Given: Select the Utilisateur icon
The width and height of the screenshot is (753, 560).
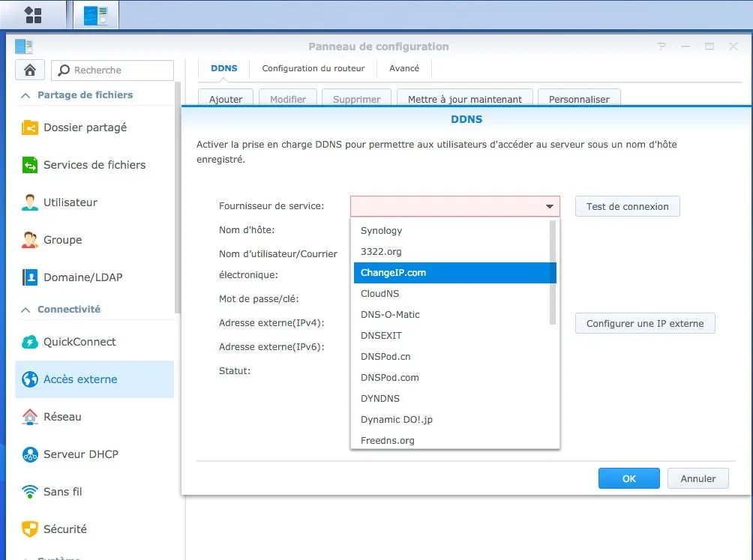Looking at the screenshot, I should [x=30, y=202].
